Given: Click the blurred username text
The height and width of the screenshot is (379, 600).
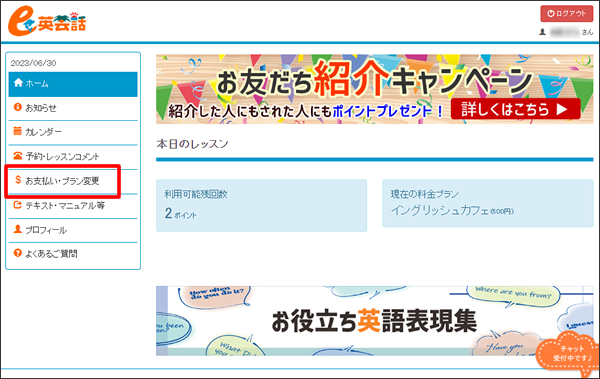Looking at the screenshot, I should [564, 32].
